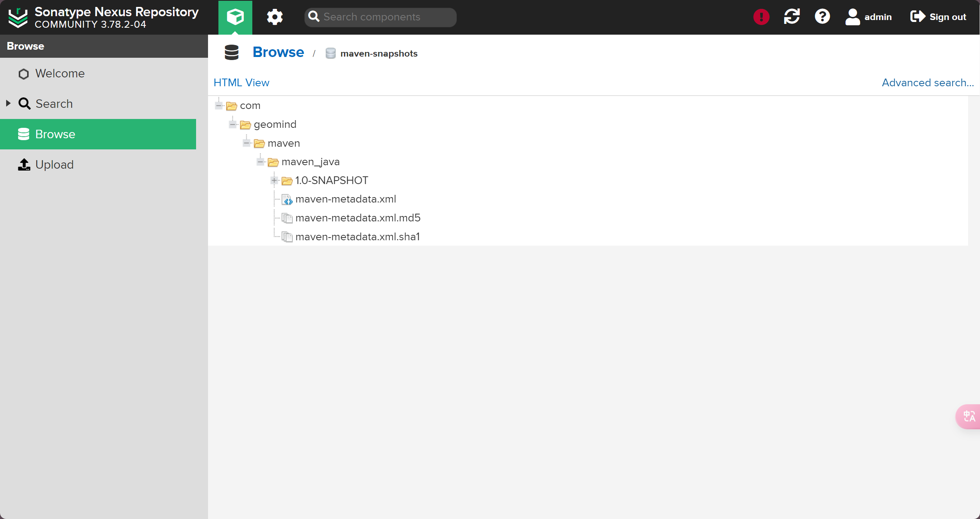Click the Sonatype Nexus logo icon
Screen dimensions: 980x519
click(x=18, y=17)
